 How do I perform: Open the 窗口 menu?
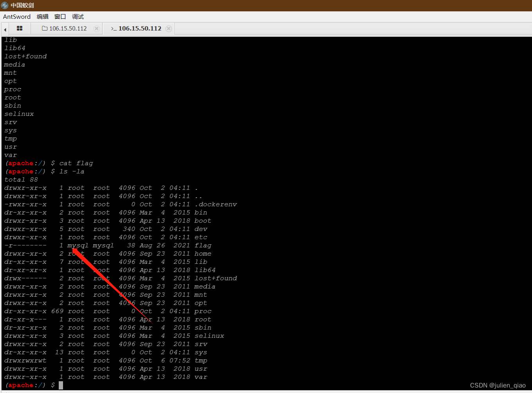coord(60,16)
